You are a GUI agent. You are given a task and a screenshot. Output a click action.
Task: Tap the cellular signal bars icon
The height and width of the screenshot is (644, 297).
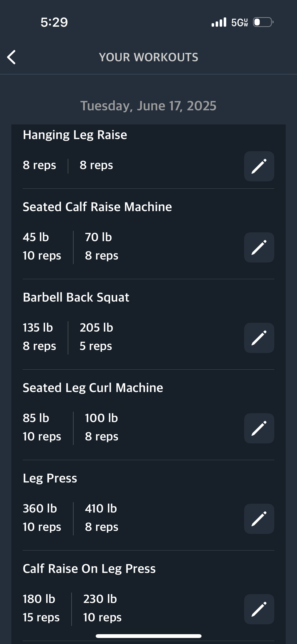219,22
